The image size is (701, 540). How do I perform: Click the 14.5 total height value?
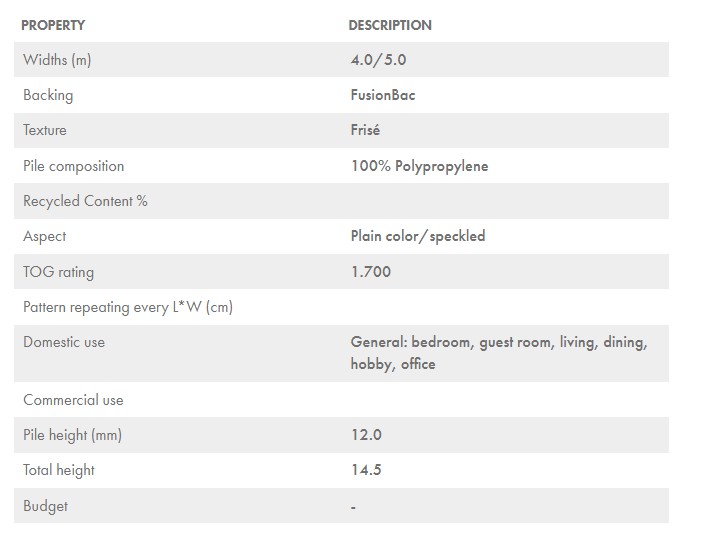point(366,470)
